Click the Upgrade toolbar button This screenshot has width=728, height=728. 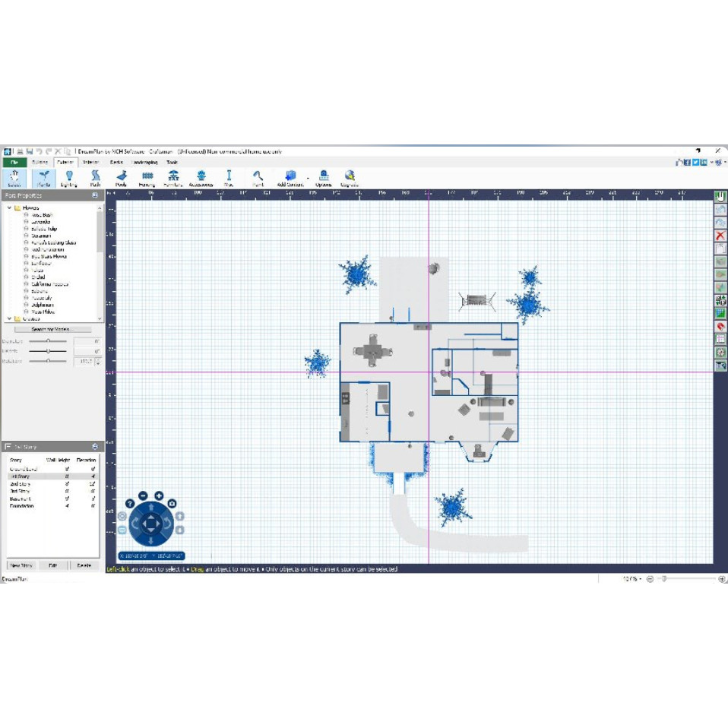click(350, 179)
